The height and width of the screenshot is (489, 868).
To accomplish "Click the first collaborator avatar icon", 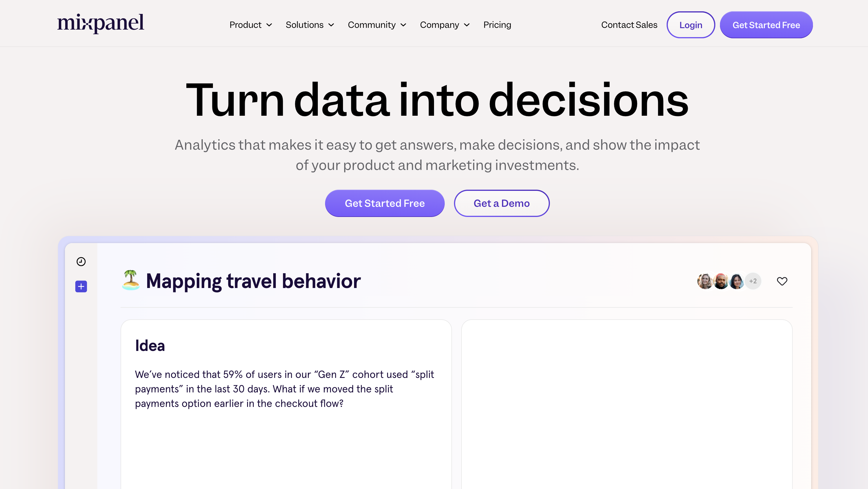I will coord(705,281).
